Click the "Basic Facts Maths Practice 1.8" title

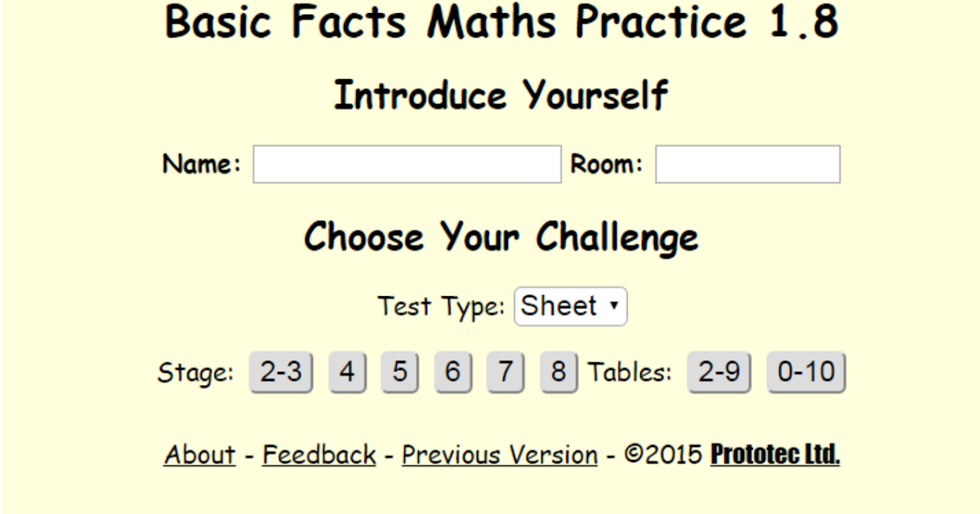pyautogui.click(x=501, y=23)
